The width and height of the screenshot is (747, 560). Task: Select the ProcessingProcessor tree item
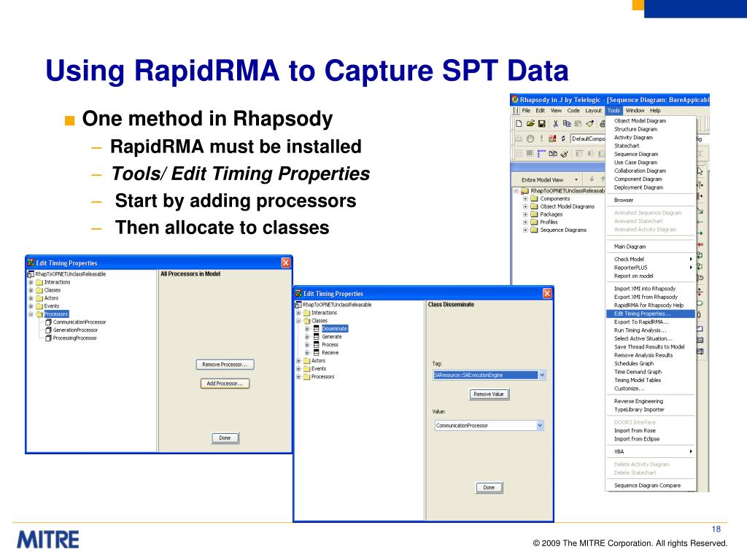75,338
